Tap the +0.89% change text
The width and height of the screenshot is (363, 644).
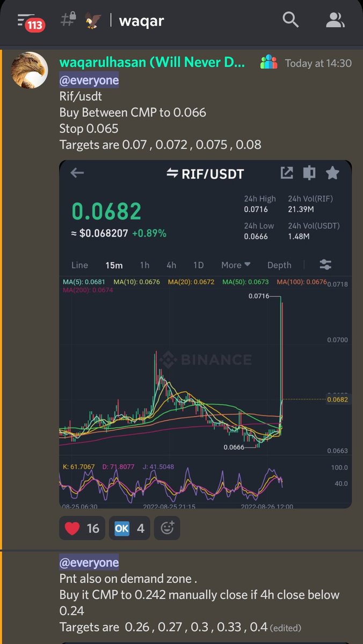point(149,233)
